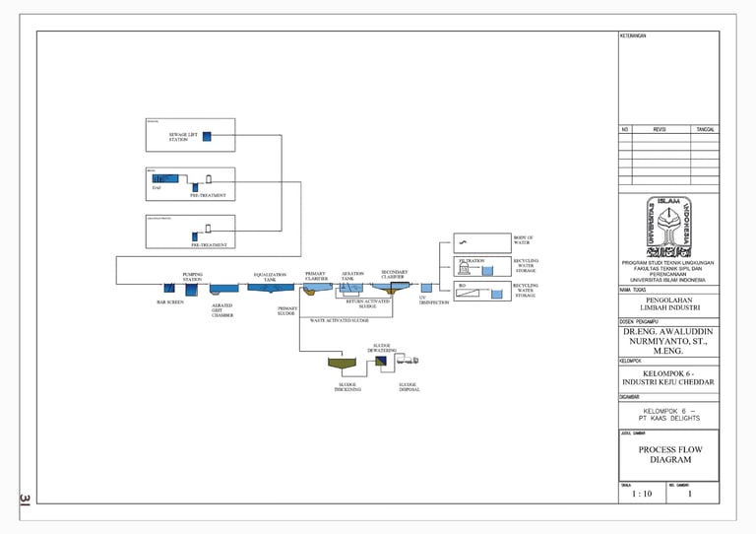
Task: Select the Pumping Station tank icon
Action: 191,290
